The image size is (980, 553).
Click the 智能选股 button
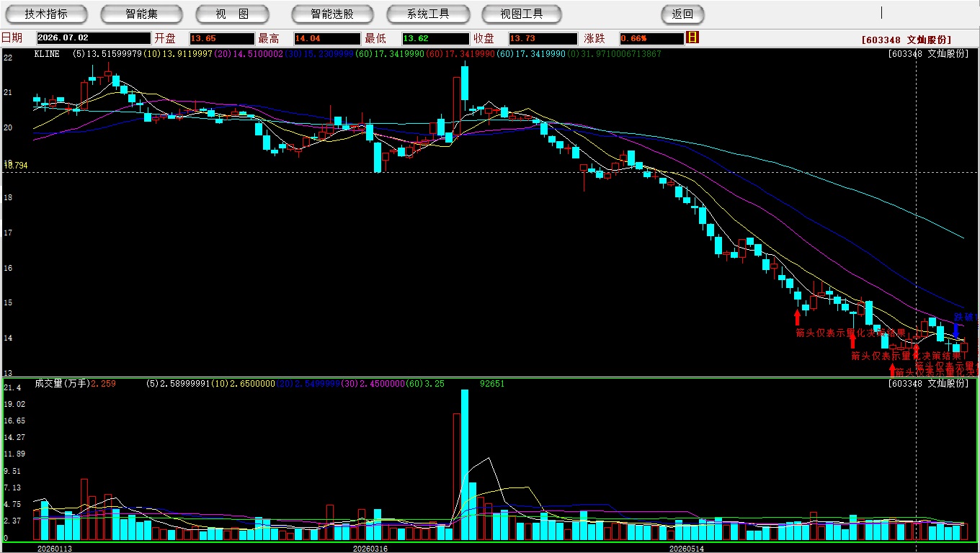click(x=332, y=14)
